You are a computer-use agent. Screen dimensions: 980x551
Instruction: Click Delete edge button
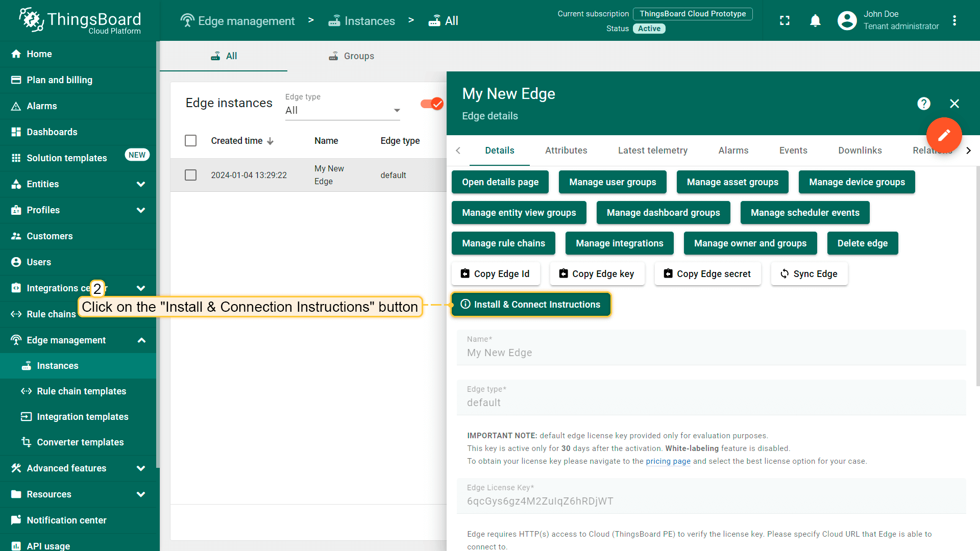(x=862, y=243)
